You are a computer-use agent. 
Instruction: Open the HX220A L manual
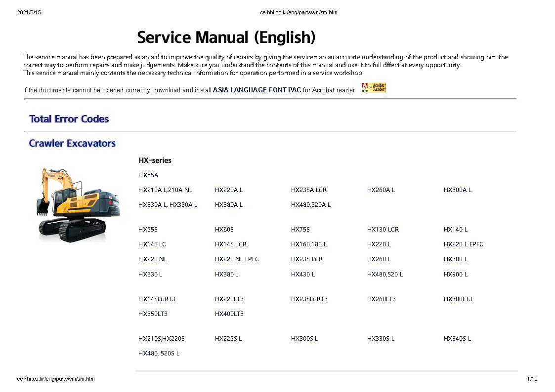(229, 190)
